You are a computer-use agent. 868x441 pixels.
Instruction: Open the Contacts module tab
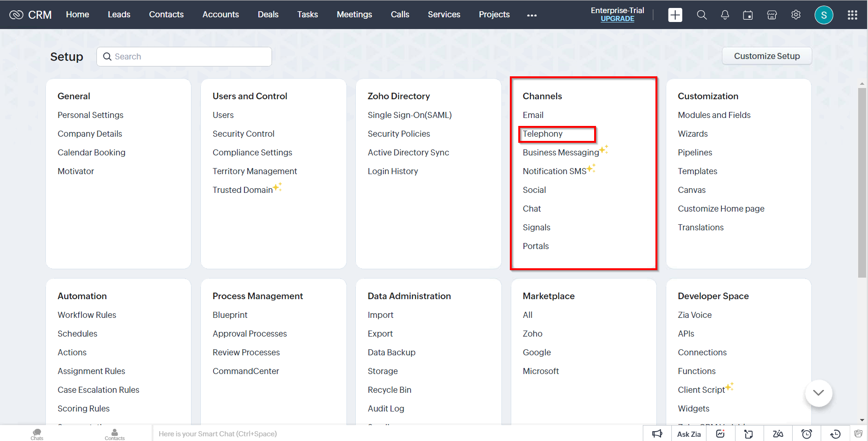(166, 15)
